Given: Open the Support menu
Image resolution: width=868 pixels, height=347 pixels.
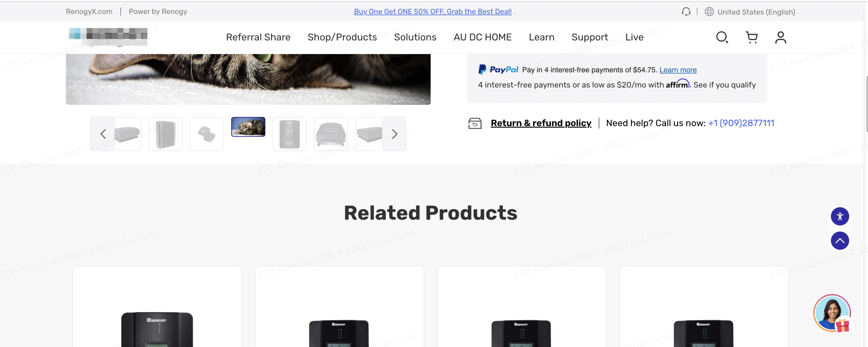Looking at the screenshot, I should pos(589,37).
